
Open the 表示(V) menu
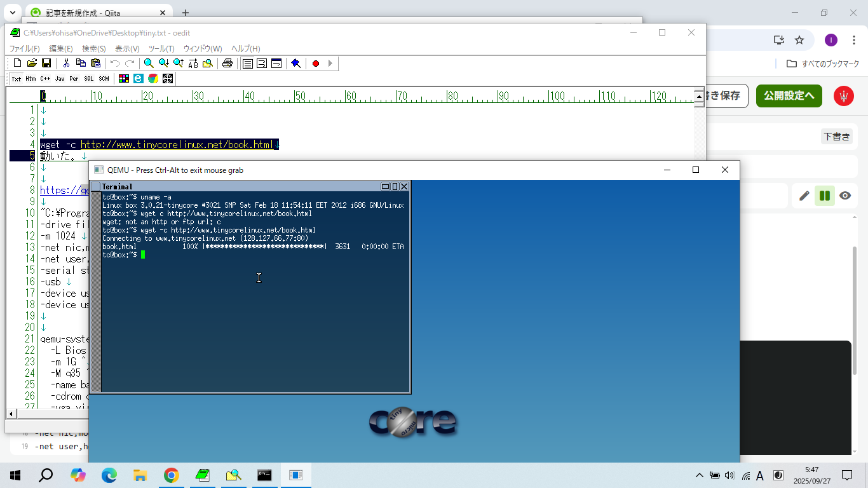point(127,49)
